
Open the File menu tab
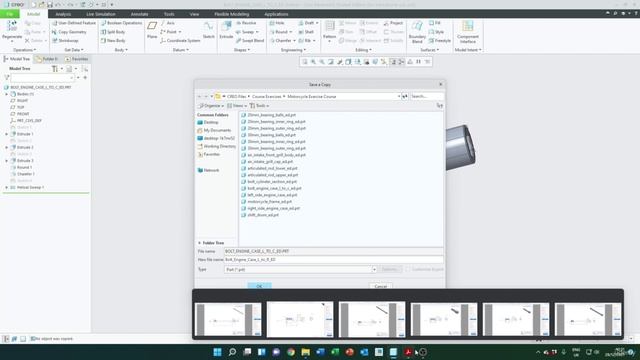click(x=9, y=14)
